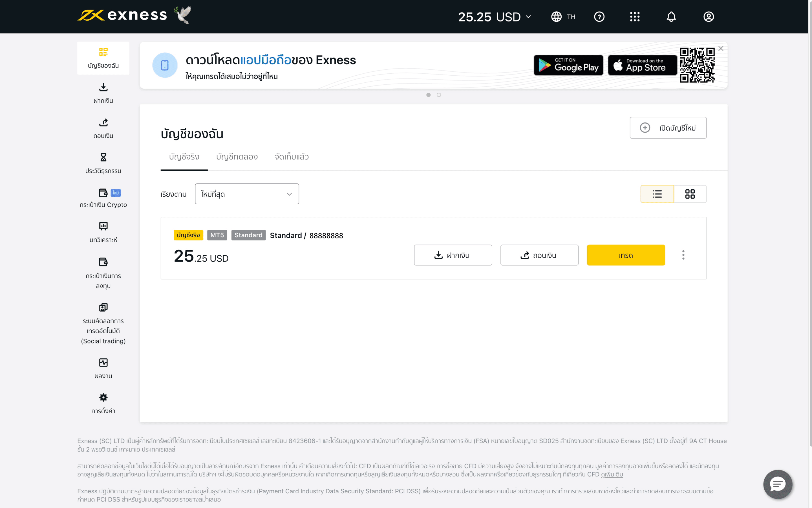
Task: Open การตั้งค่า settings in sidebar
Action: (103, 404)
